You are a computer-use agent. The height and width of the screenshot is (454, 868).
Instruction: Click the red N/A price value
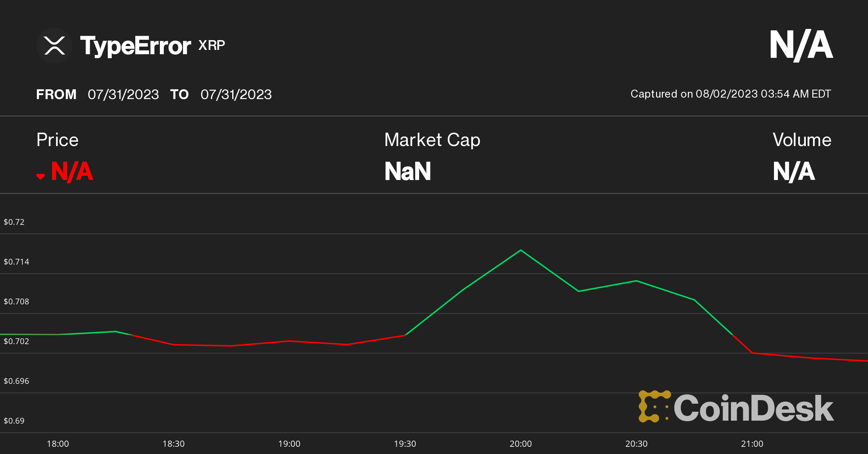[72, 171]
